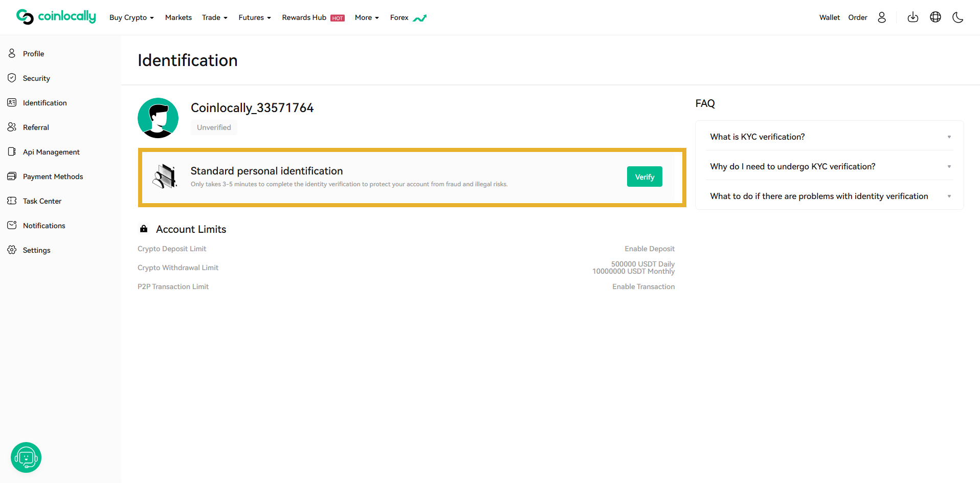
Task: Click the Api Management icon
Action: [x=12, y=151]
